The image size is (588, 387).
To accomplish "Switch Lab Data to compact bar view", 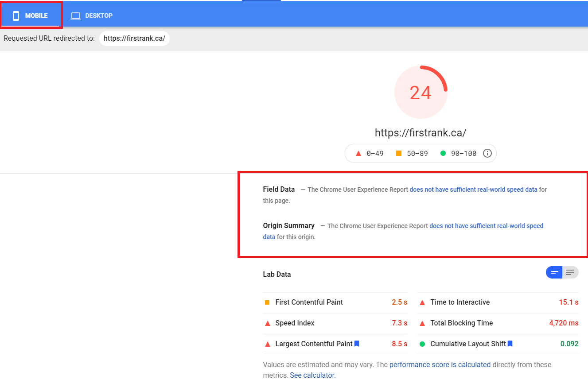I will click(554, 273).
